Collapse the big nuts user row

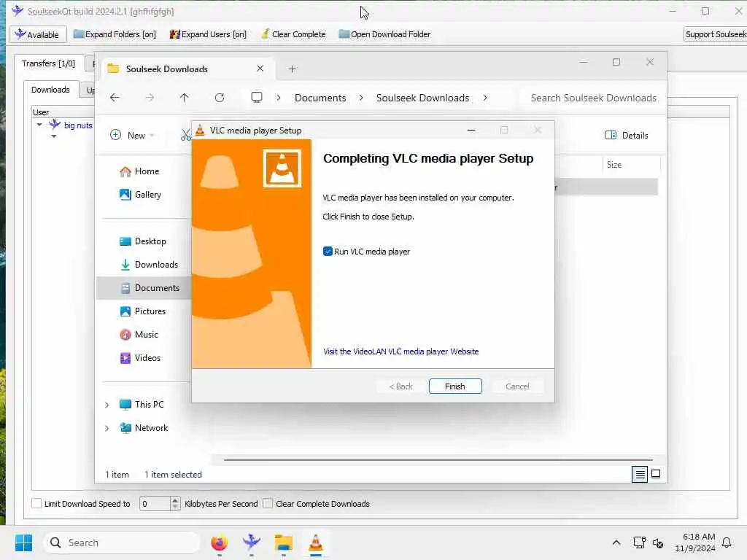pos(39,125)
